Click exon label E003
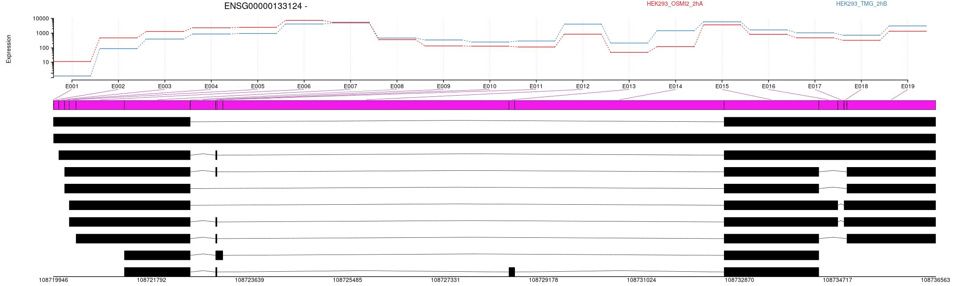 (165, 86)
